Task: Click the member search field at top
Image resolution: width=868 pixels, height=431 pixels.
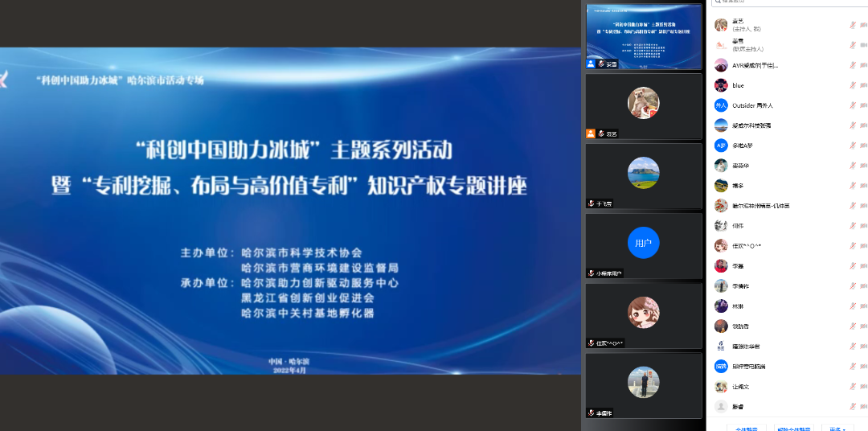Action: pos(789,2)
